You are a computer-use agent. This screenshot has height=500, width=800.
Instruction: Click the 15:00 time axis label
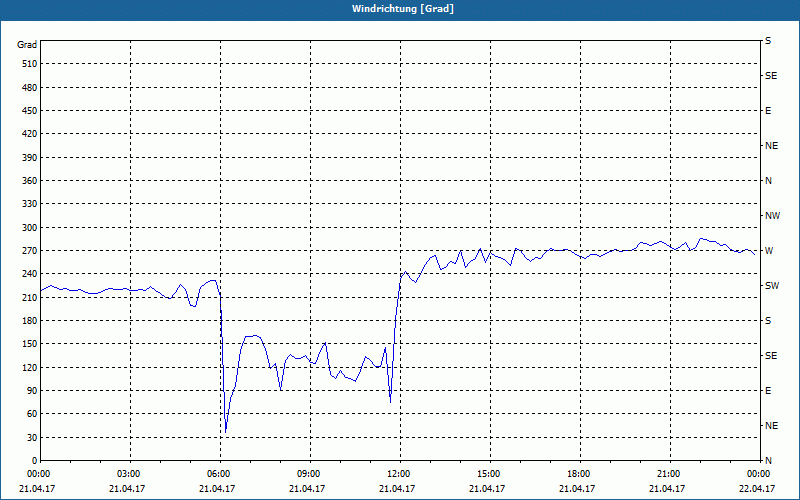coord(487,474)
